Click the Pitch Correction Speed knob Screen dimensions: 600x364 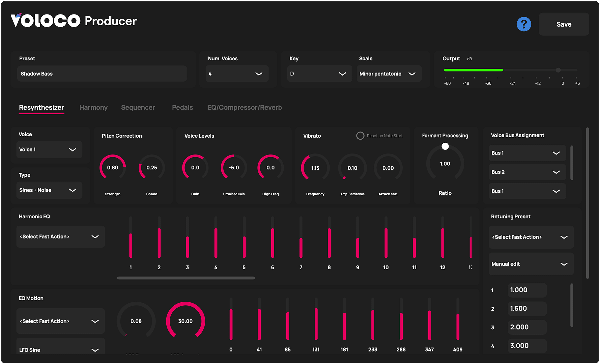point(152,168)
